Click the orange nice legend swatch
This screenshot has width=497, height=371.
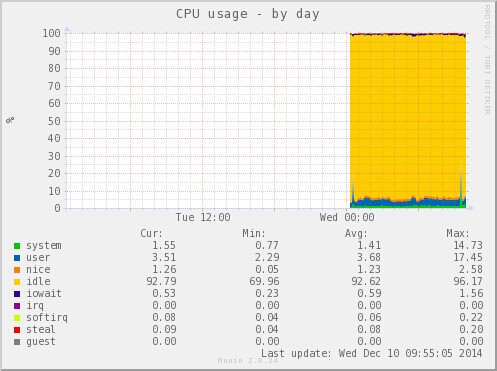(x=17, y=270)
